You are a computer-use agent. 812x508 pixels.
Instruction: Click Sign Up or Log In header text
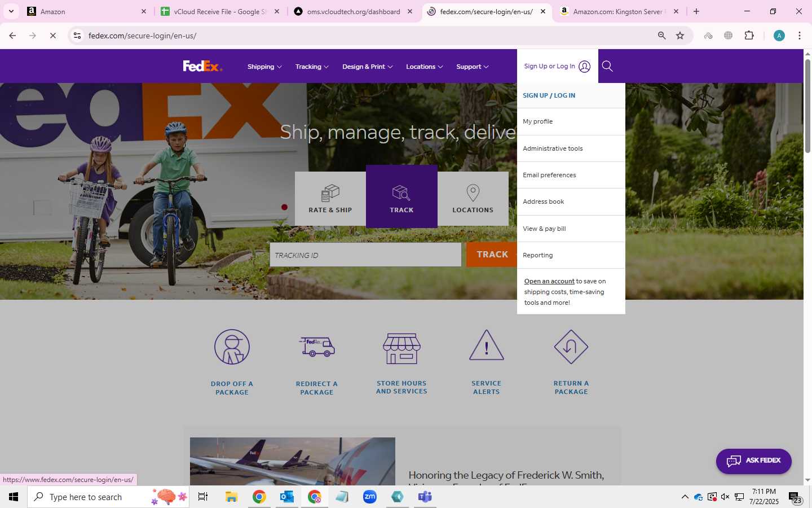point(549,66)
